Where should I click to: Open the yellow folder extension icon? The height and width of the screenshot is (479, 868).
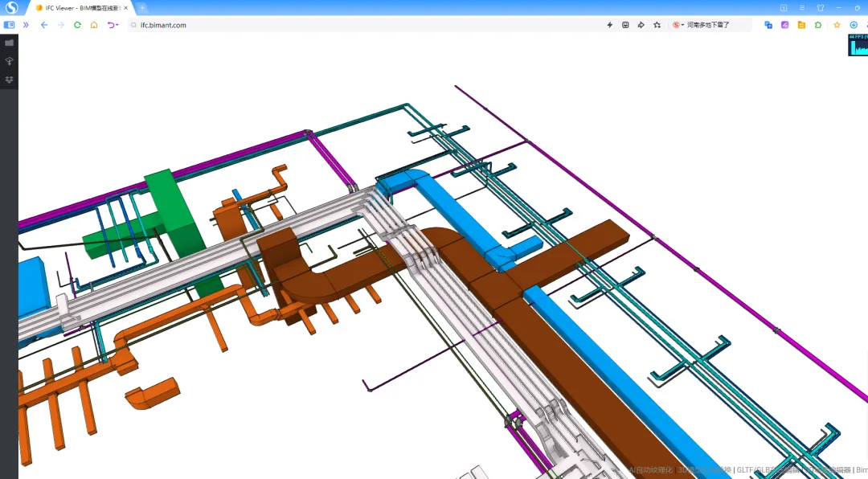pyautogui.click(x=801, y=25)
